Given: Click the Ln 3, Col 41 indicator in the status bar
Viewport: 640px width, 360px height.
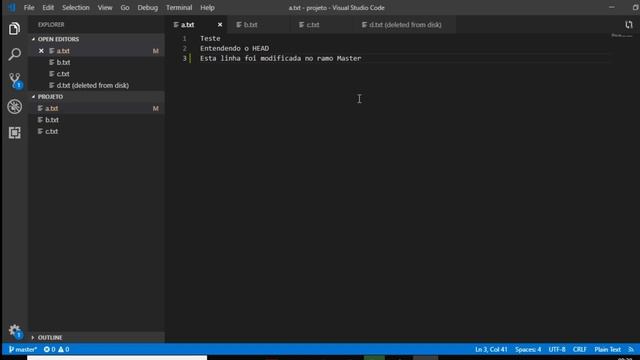Looking at the screenshot, I should click(491, 349).
